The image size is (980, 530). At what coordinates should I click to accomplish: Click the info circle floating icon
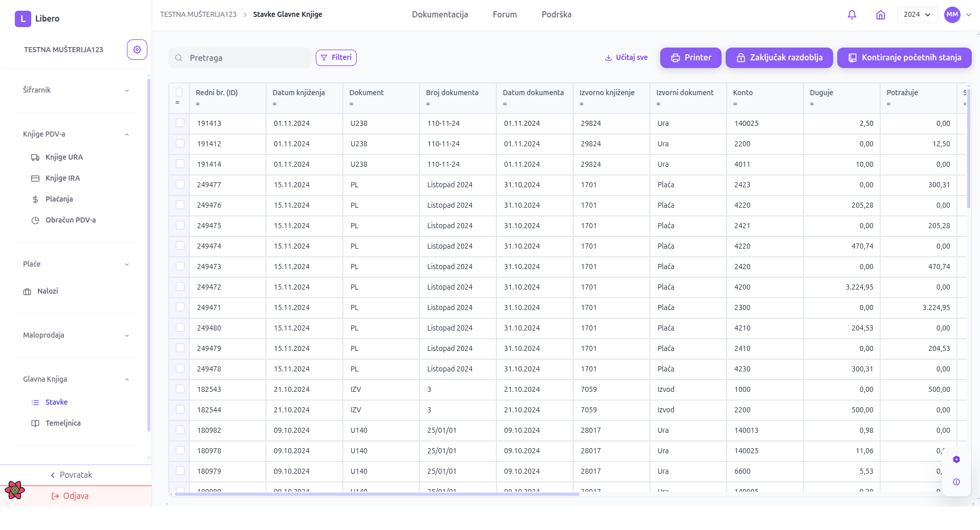tap(956, 482)
